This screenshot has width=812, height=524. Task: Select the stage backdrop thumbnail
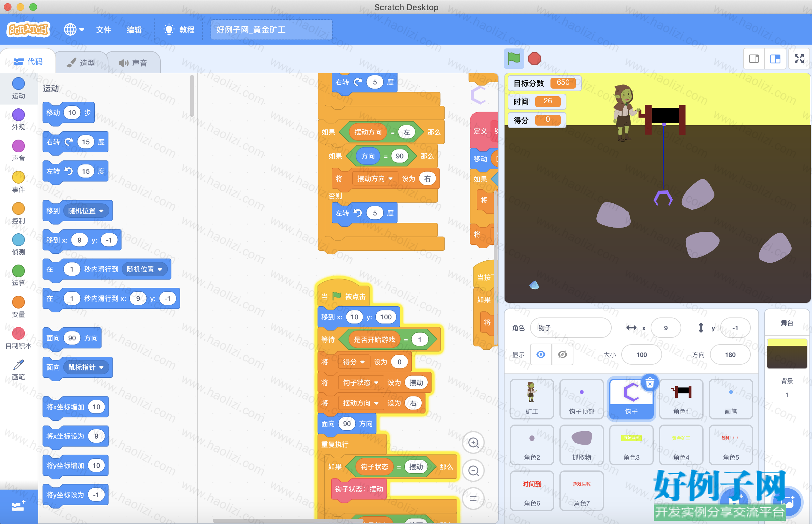click(x=787, y=354)
